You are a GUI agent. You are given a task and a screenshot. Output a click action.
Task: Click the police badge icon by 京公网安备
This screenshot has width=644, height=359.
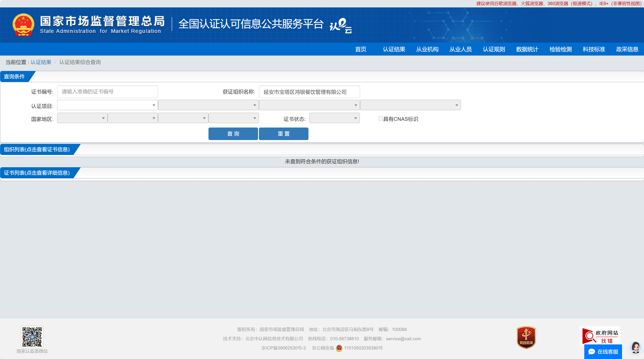(339, 348)
